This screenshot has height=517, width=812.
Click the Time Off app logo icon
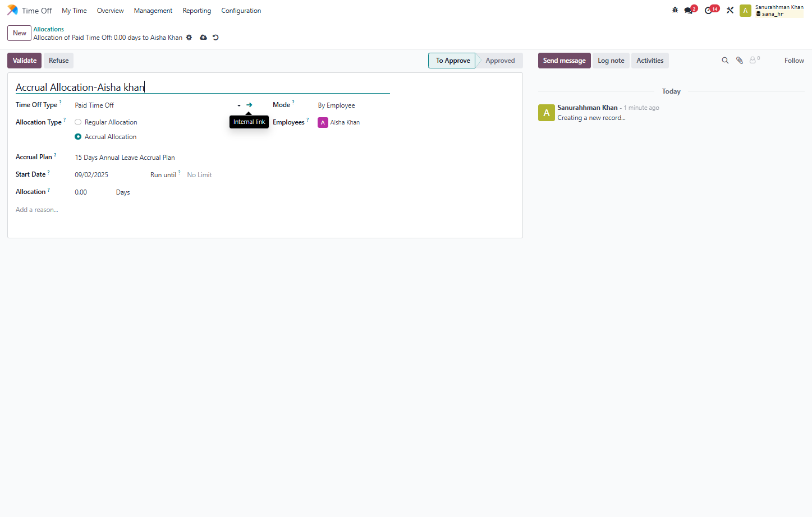point(12,10)
